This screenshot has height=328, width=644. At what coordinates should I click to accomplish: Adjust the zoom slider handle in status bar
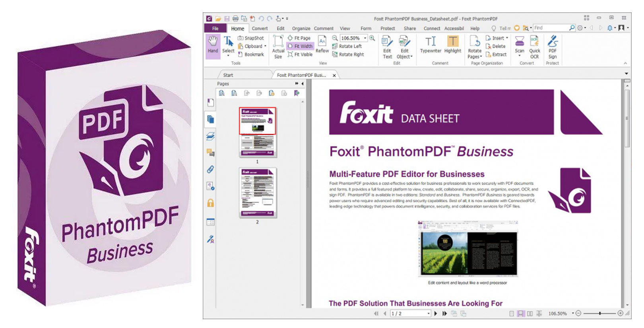600,314
